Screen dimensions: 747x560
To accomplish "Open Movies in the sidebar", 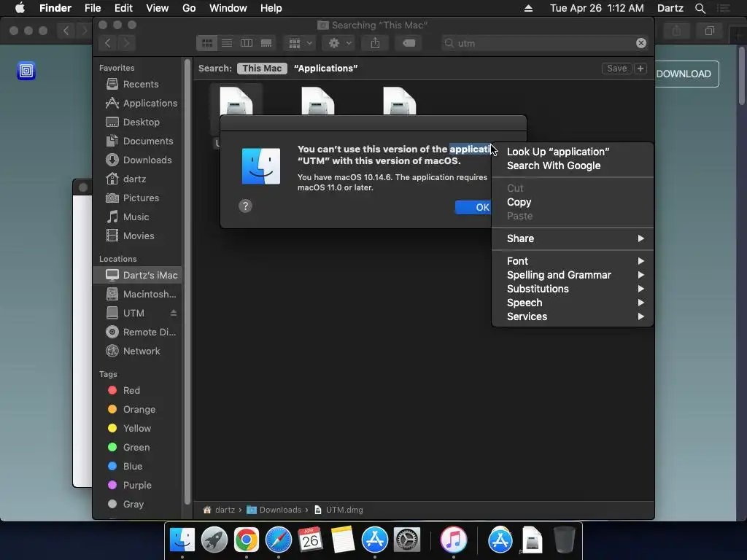I will click(137, 236).
